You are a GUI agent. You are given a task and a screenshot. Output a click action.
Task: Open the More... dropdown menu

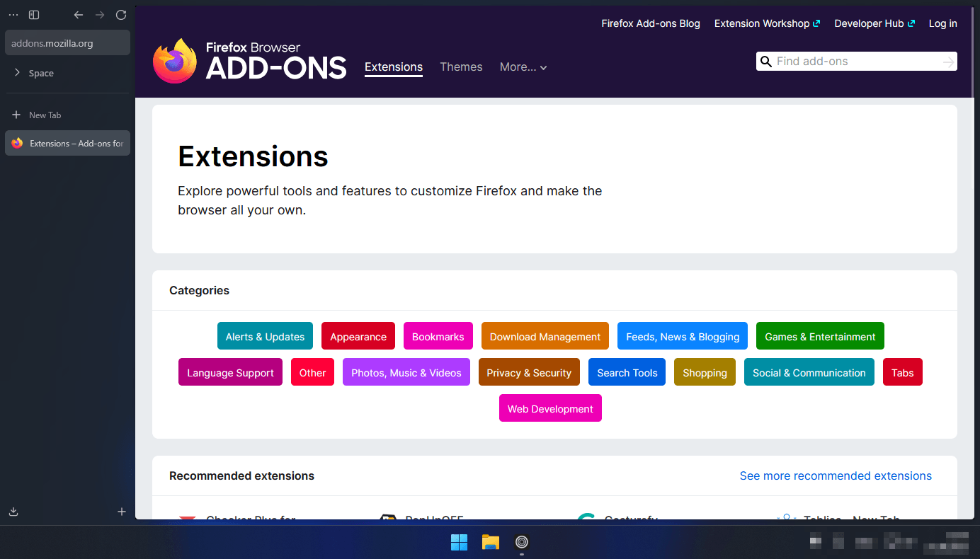(x=523, y=67)
